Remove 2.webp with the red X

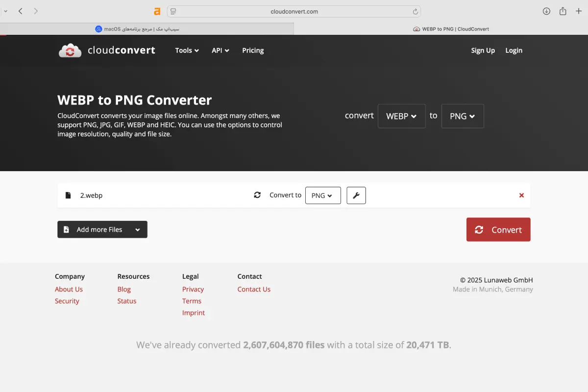(521, 195)
